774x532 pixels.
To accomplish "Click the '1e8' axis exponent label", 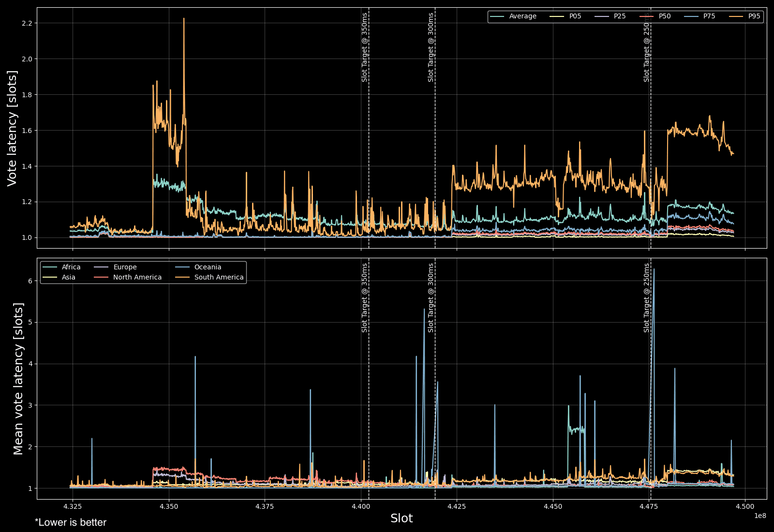I will (760, 516).
